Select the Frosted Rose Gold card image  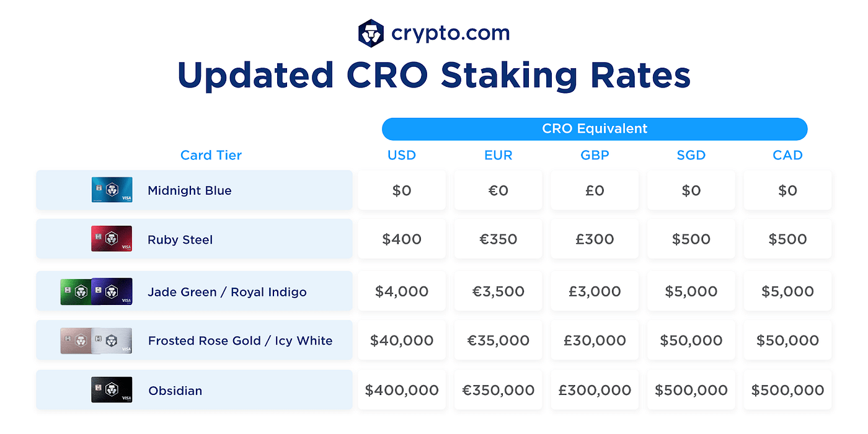(x=75, y=340)
